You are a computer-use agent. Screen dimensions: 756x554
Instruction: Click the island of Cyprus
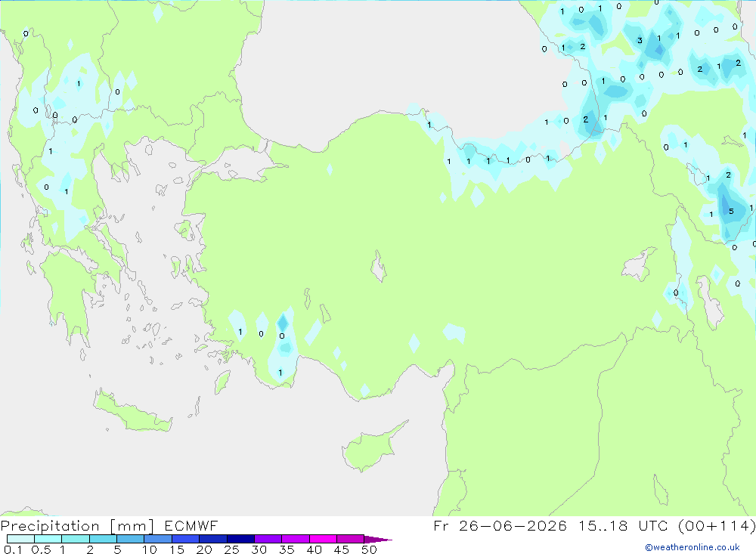point(372,447)
